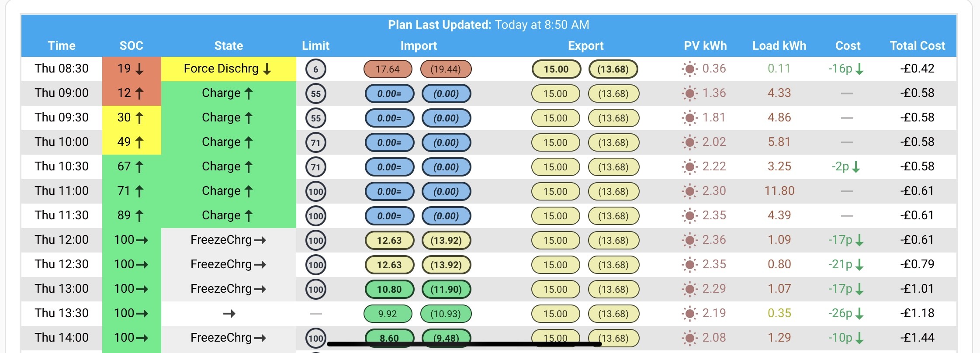Click the limit circle showing 6

315,69
